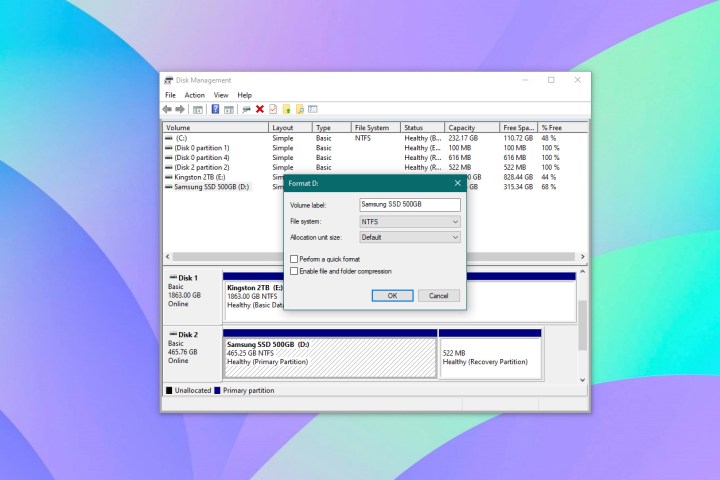Click the 315.34 GB free space cell
This screenshot has height=480, width=720.
pyautogui.click(x=518, y=187)
